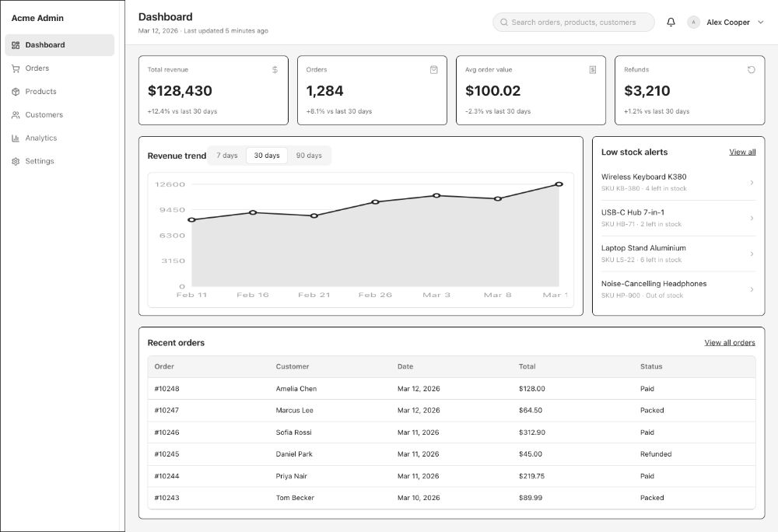Screen dimensions: 778x532
Task: Open order #10246 in Recent orders
Action: click(451, 432)
